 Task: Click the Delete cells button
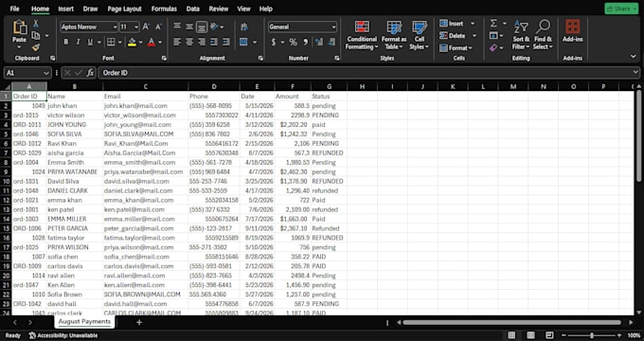(x=452, y=36)
